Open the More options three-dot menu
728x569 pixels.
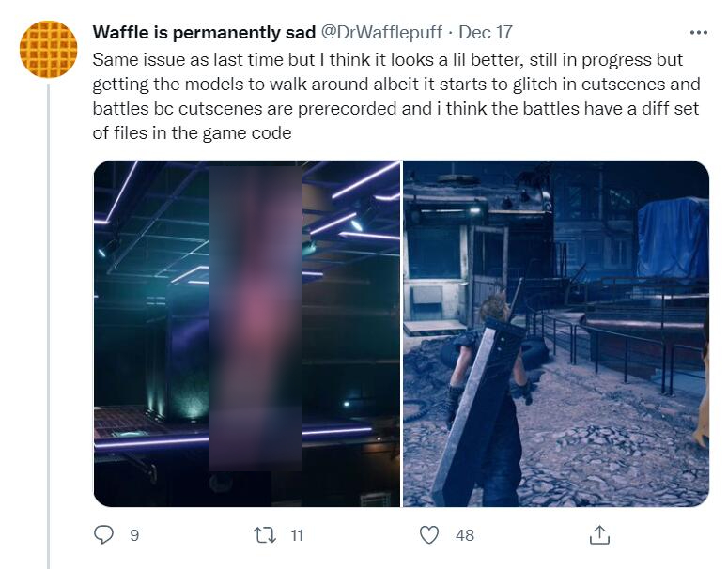pos(698,33)
